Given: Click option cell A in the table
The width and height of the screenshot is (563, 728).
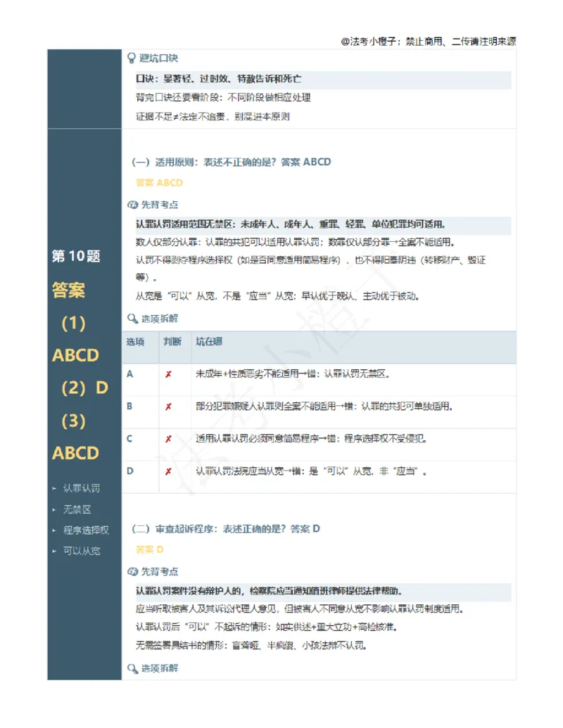Looking at the screenshot, I should click(129, 374).
